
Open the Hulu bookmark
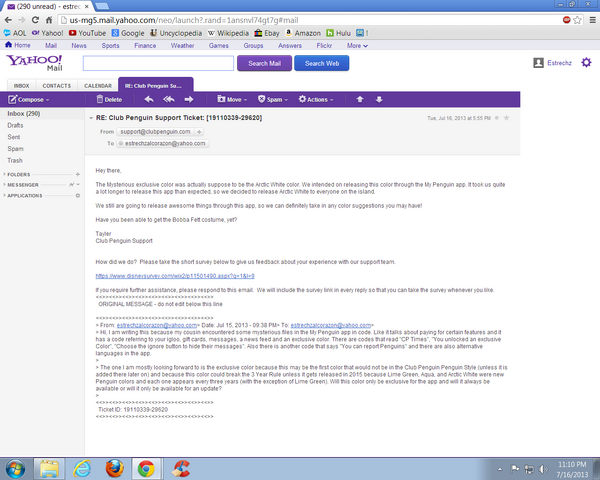point(338,33)
